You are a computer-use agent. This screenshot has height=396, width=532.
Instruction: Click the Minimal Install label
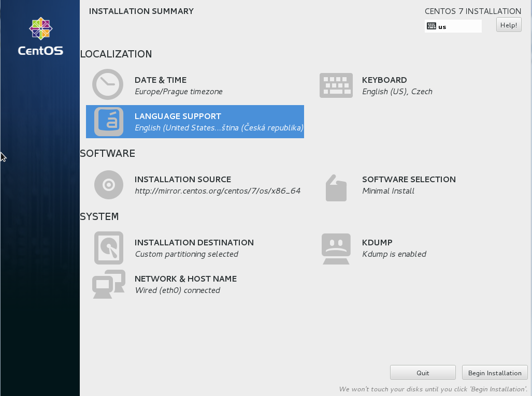tap(388, 190)
